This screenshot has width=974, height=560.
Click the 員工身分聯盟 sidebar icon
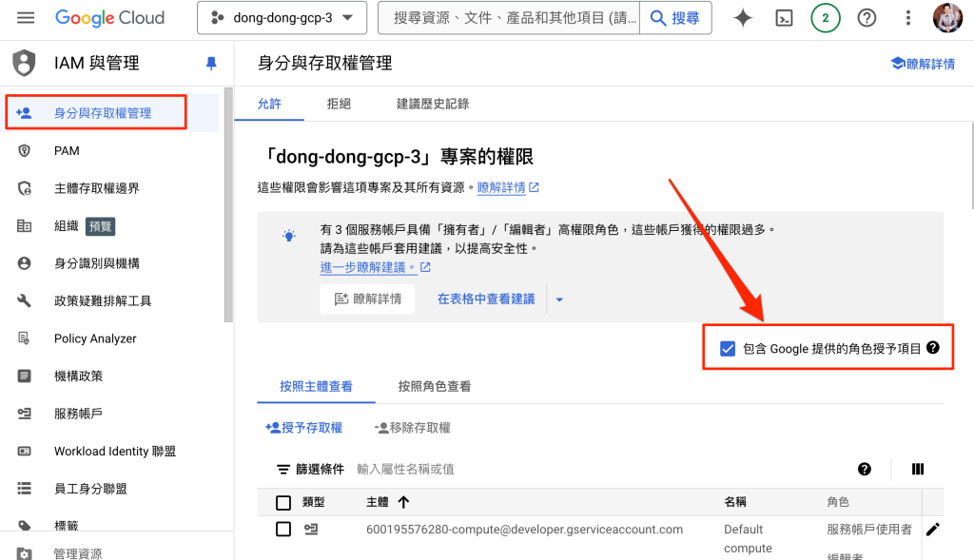[24, 489]
